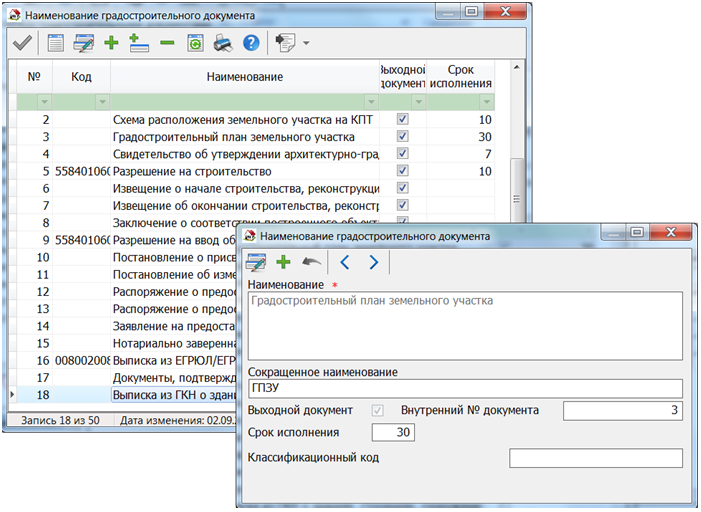The height and width of the screenshot is (512, 701).
Task: Toggle output document checkbox for row 2
Action: pyautogui.click(x=403, y=119)
